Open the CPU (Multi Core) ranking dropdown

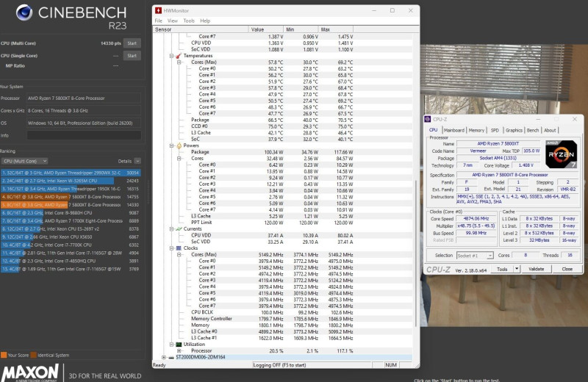(24, 161)
